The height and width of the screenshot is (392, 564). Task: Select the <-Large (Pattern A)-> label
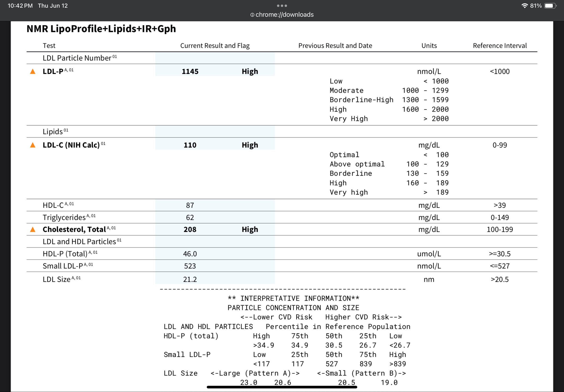pyautogui.click(x=255, y=373)
